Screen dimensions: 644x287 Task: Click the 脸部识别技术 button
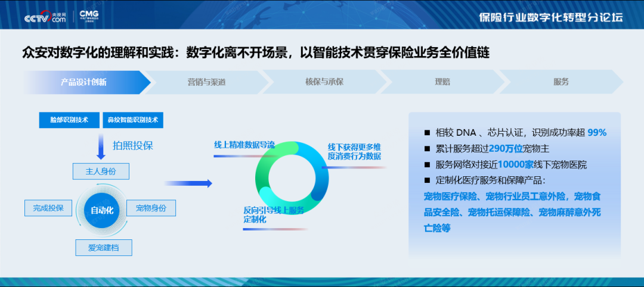tap(69, 120)
